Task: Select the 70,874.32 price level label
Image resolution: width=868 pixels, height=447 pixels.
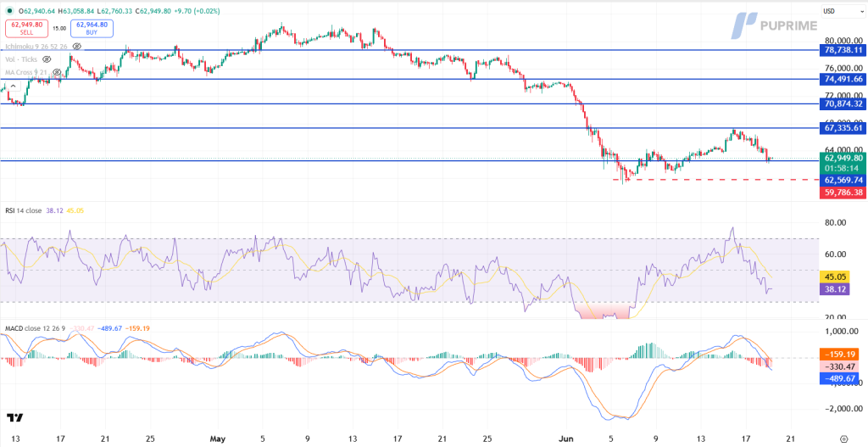Action: click(x=843, y=103)
